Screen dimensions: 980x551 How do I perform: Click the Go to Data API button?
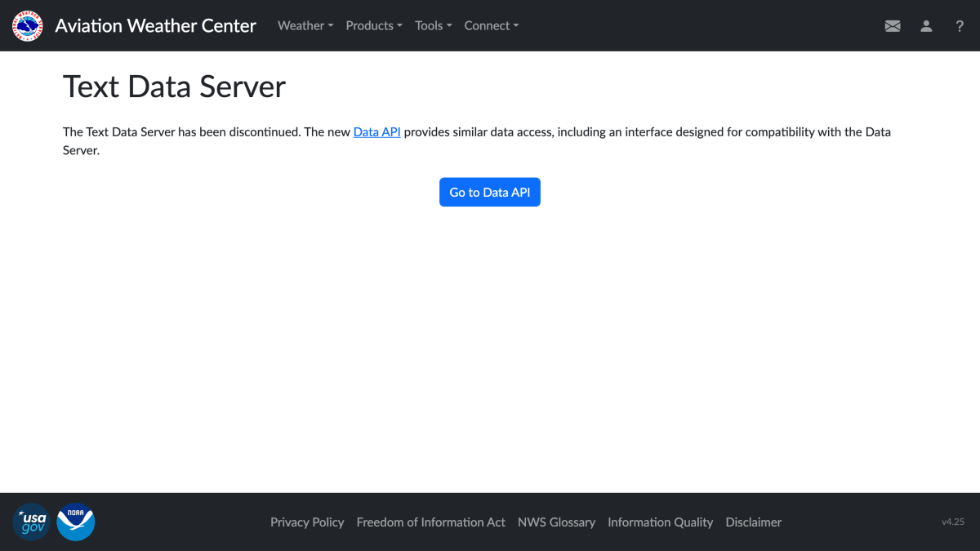click(x=490, y=193)
